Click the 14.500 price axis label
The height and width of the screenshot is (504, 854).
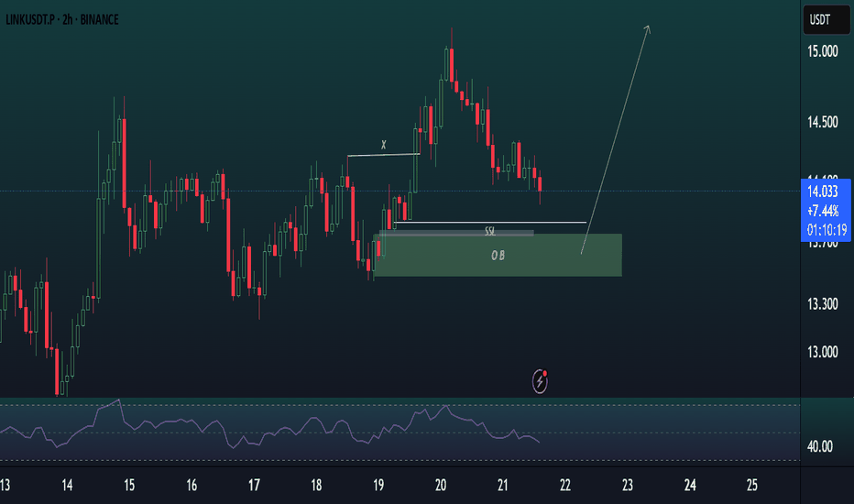point(823,122)
